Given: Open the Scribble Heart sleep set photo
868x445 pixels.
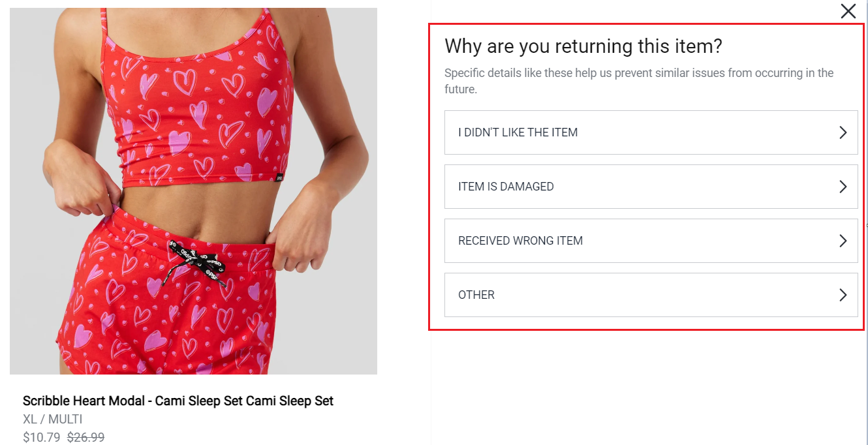Looking at the screenshot, I should (x=193, y=191).
